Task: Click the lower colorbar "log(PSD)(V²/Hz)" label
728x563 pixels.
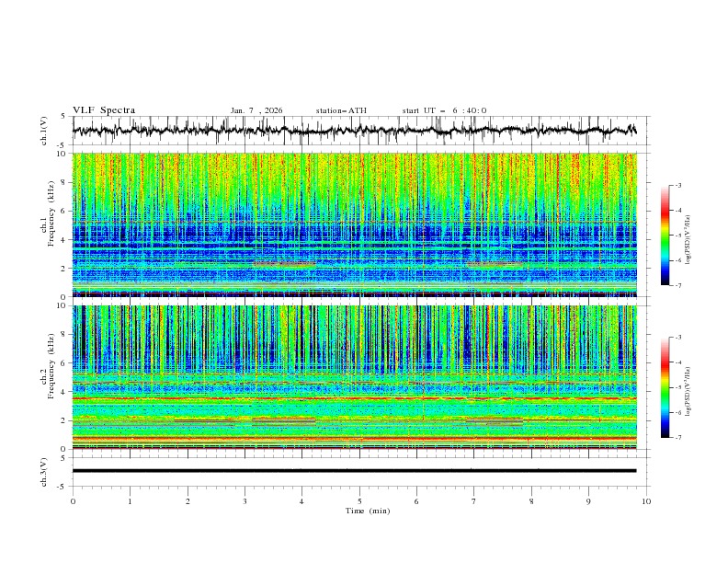Action: point(688,391)
